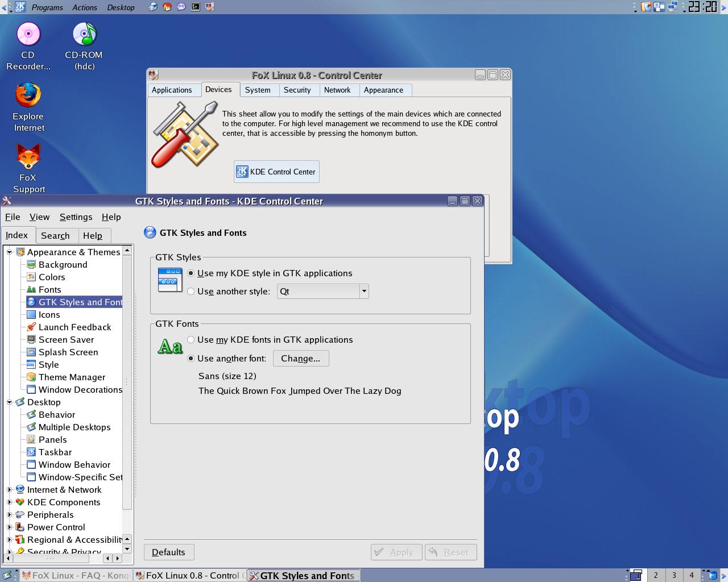
Task: Select Splash Screen entry
Action: 63,352
